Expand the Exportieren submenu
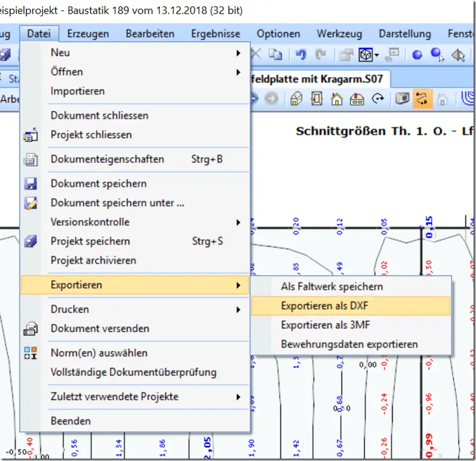 pos(136,285)
